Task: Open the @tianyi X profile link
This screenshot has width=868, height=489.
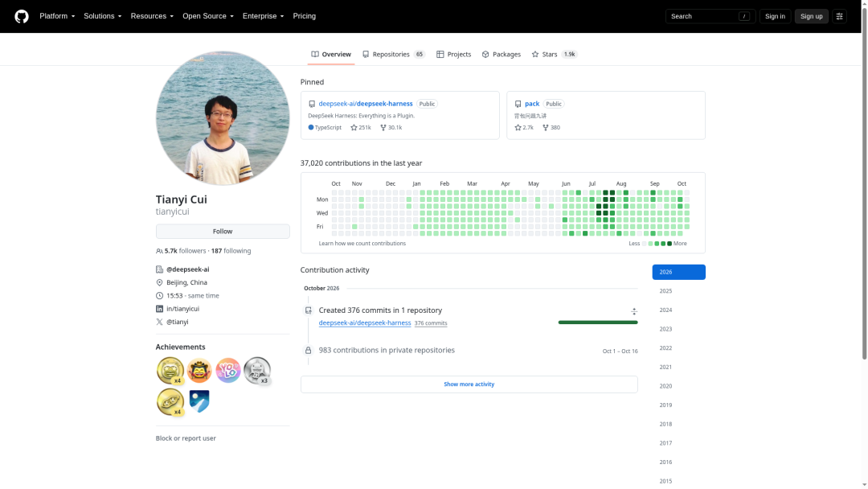Action: [x=177, y=322]
